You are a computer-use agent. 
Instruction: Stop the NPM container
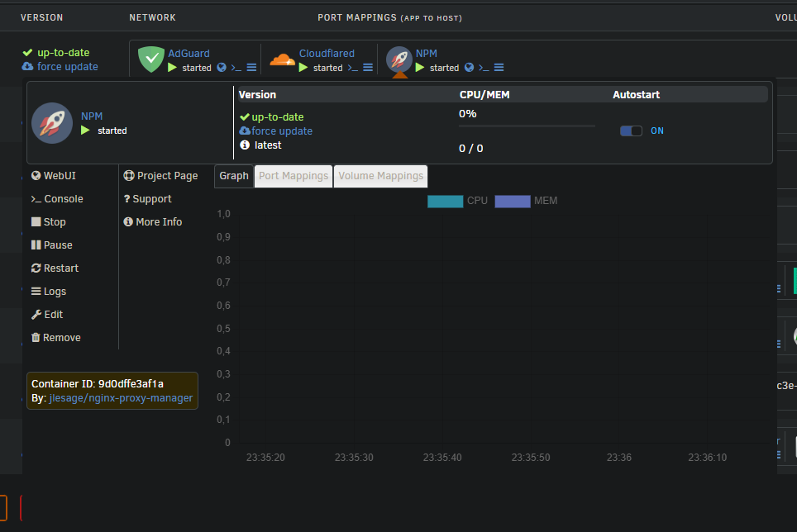(x=48, y=222)
